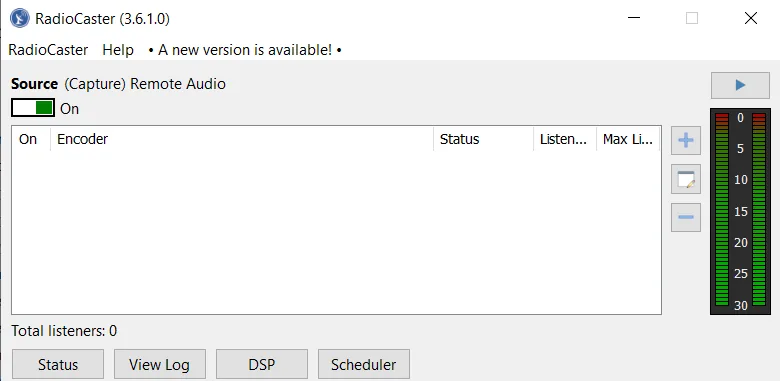Screen dimensions: 780x381
Task: Open the Status window button
Action: tap(58, 364)
